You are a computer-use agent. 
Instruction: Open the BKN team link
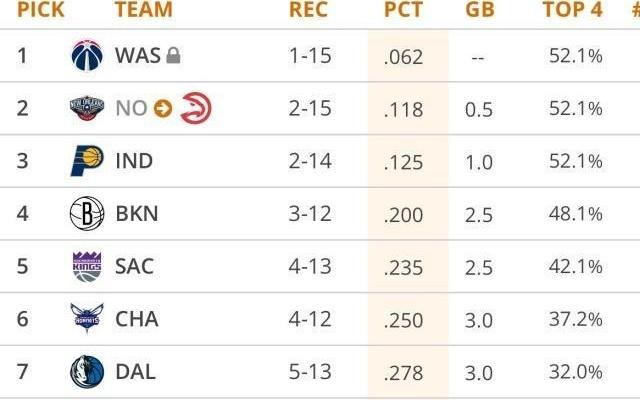point(136,214)
